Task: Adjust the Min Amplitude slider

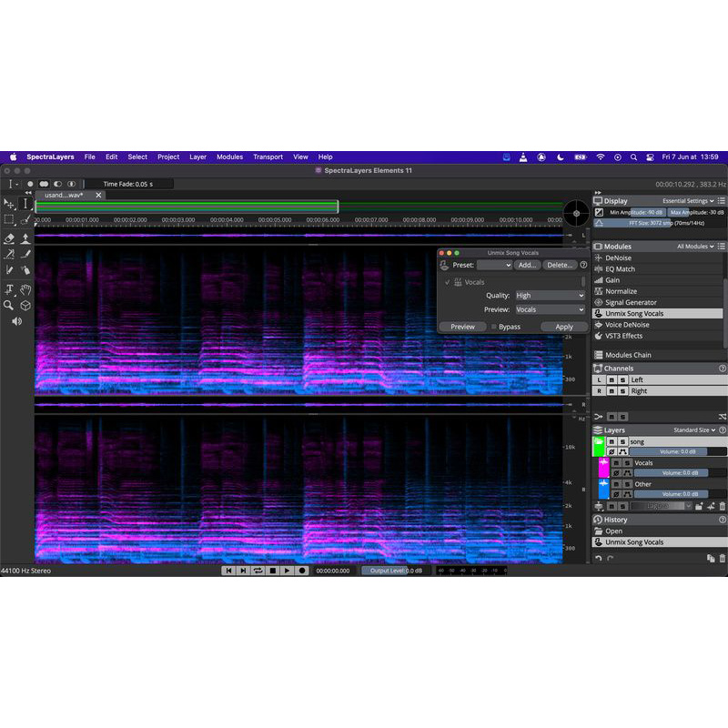Action: coord(635,212)
